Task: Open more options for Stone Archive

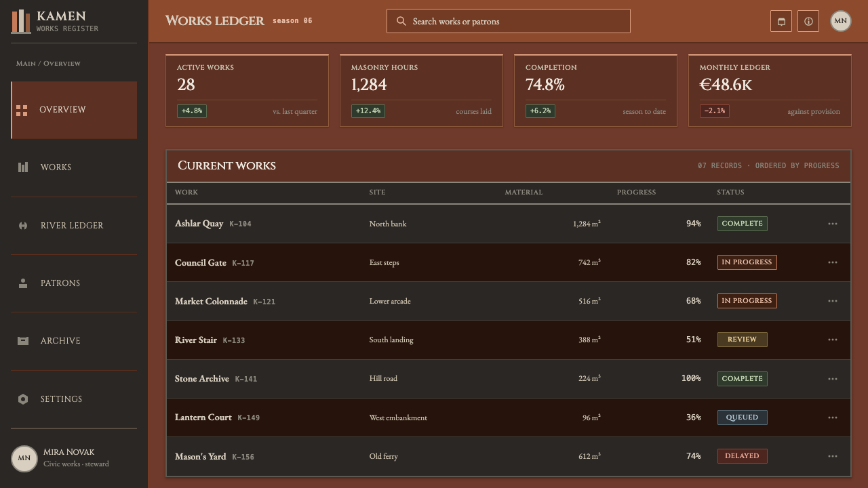Action: point(833,379)
